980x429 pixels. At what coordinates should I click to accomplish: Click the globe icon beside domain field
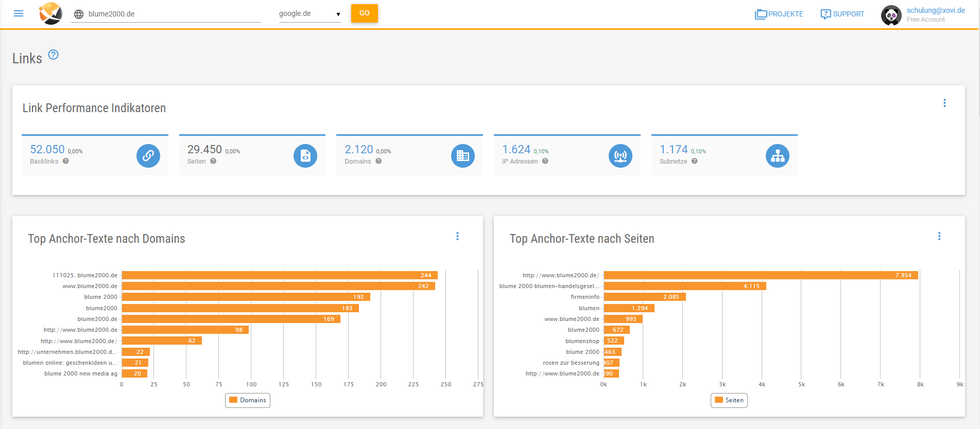pos(79,14)
